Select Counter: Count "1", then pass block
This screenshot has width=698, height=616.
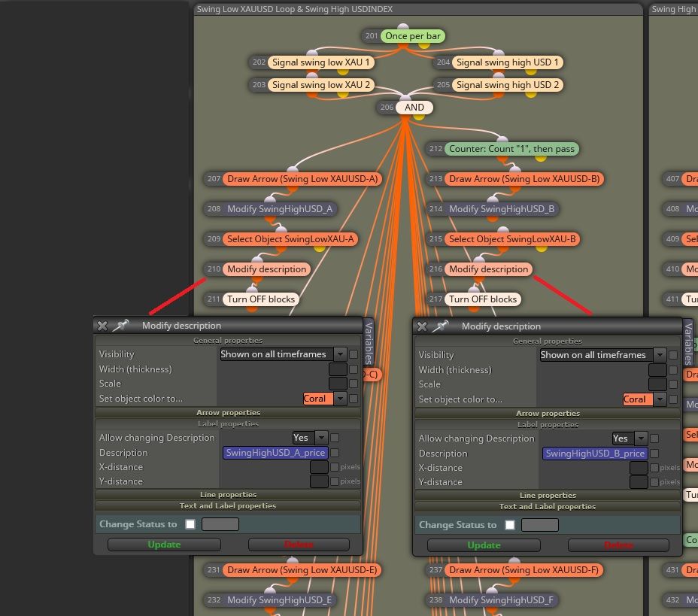coord(511,149)
